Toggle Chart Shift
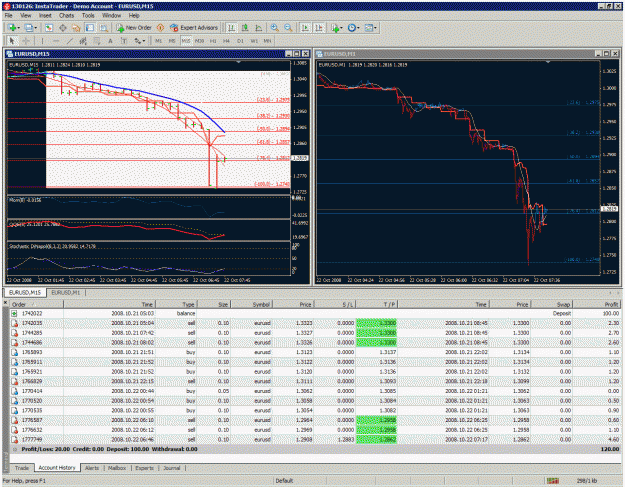This screenshot has height=487, width=625. pos(318,27)
